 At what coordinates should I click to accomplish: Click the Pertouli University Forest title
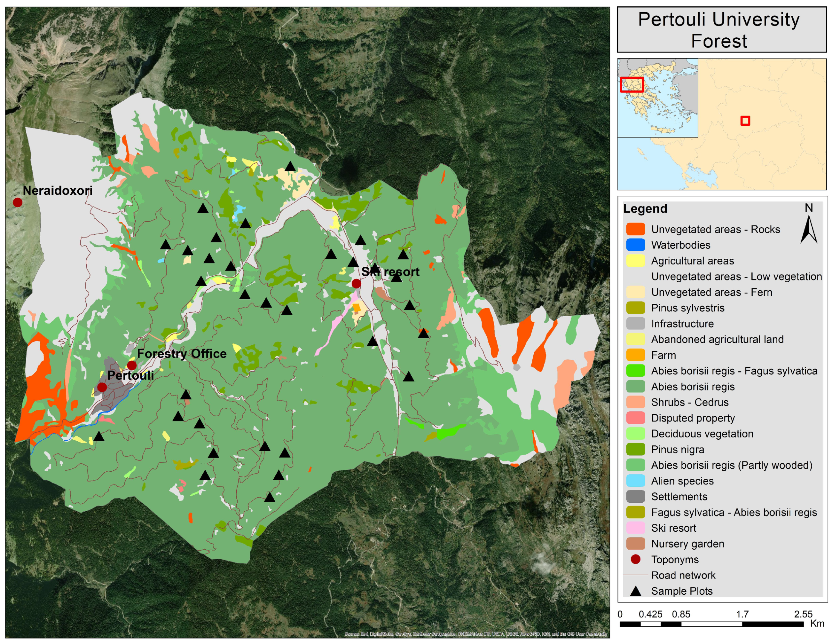718,30
